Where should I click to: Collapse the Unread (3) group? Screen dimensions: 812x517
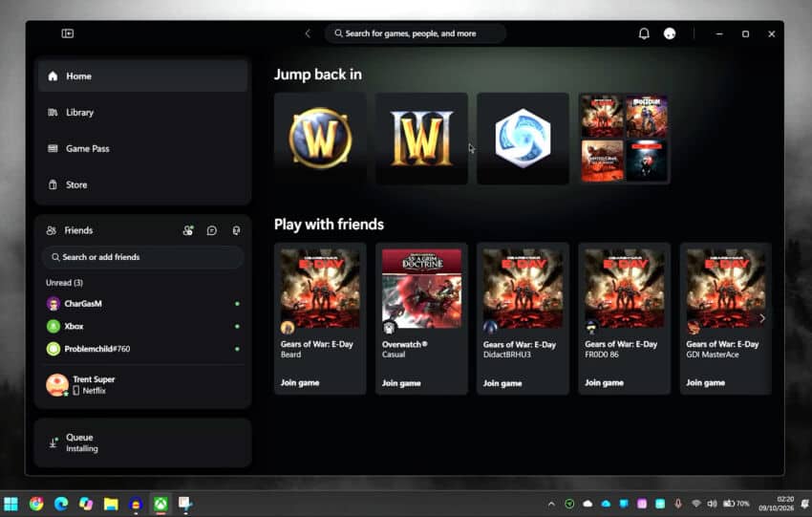click(x=64, y=283)
